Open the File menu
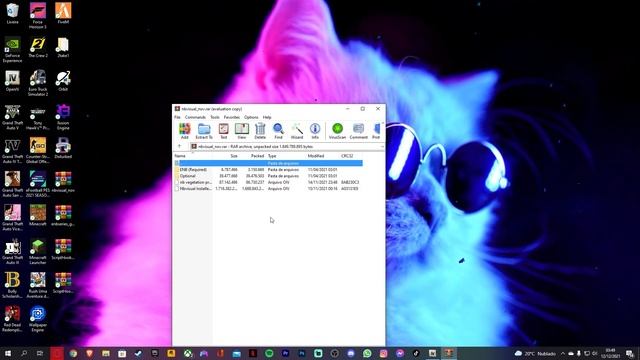Viewport: 640px width, 360px height. (x=177, y=117)
